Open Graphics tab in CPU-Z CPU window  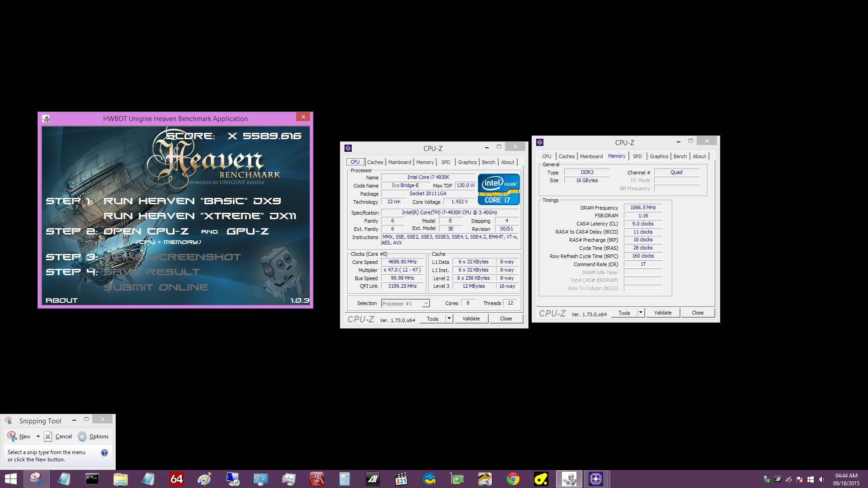(467, 162)
